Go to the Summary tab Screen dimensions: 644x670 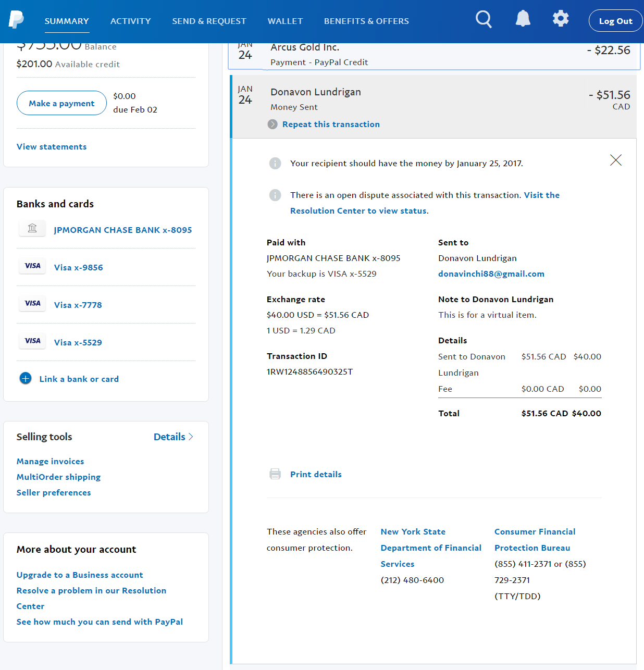click(x=67, y=21)
